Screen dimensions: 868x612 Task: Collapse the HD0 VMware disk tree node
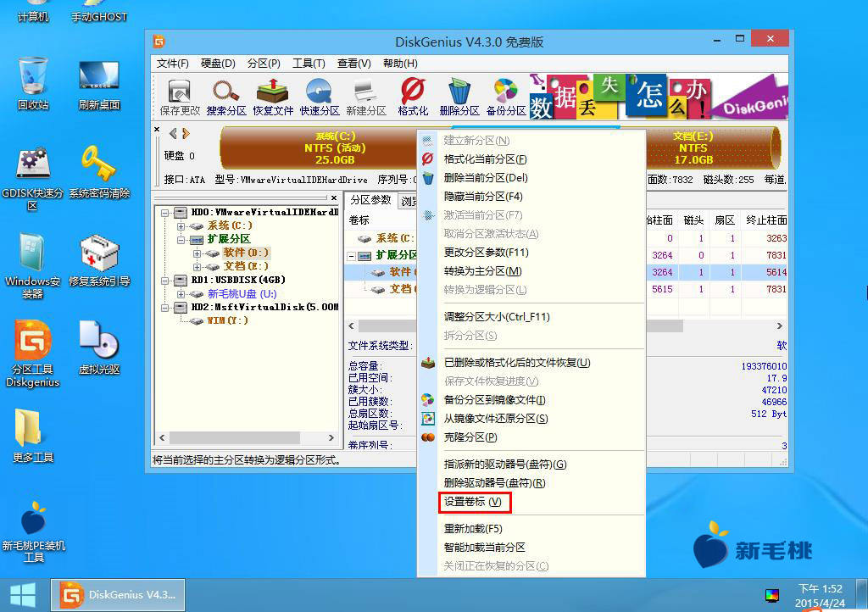click(x=164, y=213)
